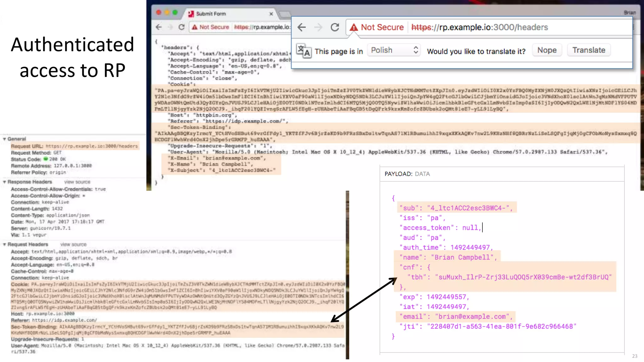Click the Translate button
644x362 pixels.
tap(589, 50)
